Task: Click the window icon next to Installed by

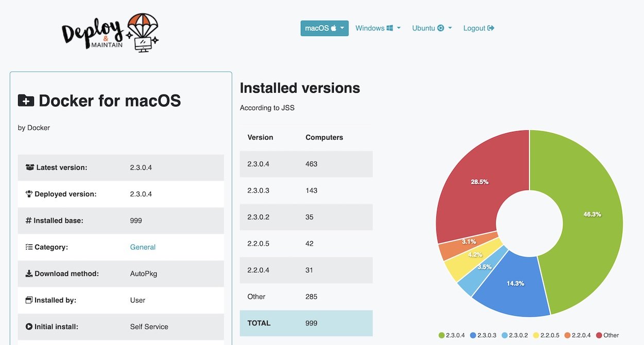Action: 29,300
